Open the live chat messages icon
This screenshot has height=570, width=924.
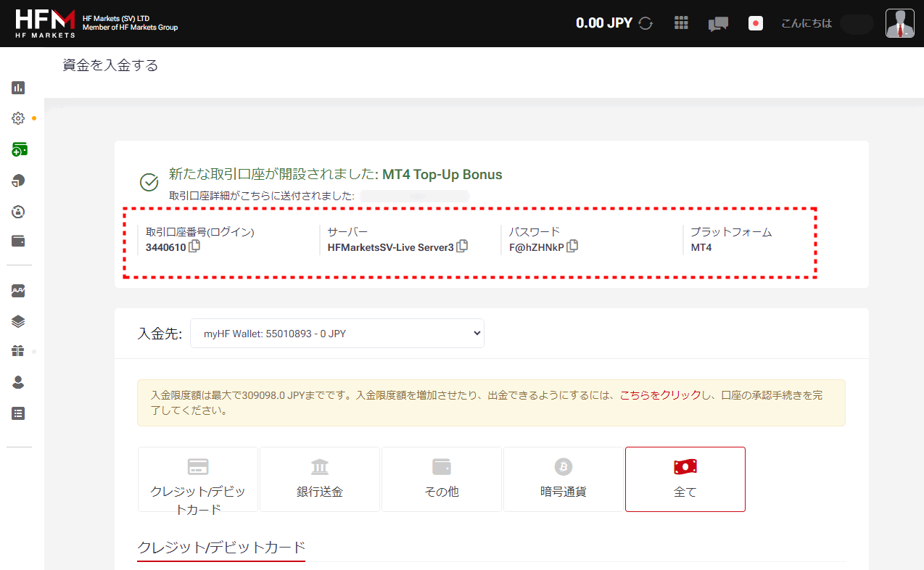(x=718, y=23)
